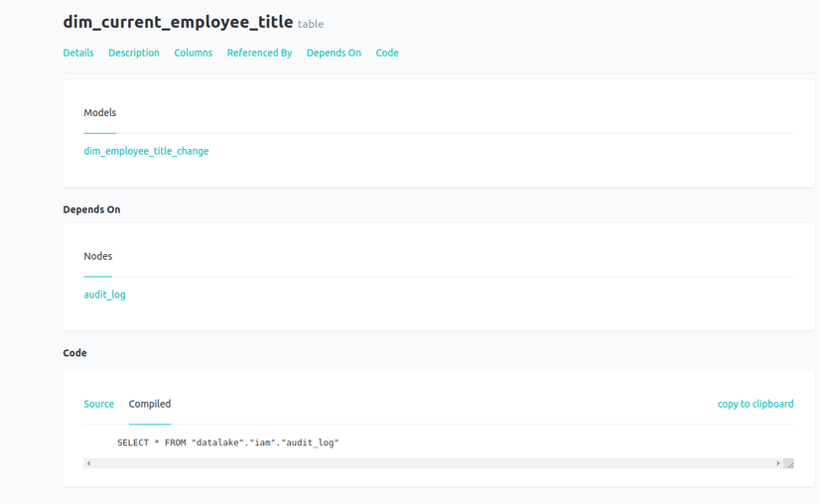Click the dim_current_employee_title page heading
This screenshot has height=504, width=819.
[178, 22]
